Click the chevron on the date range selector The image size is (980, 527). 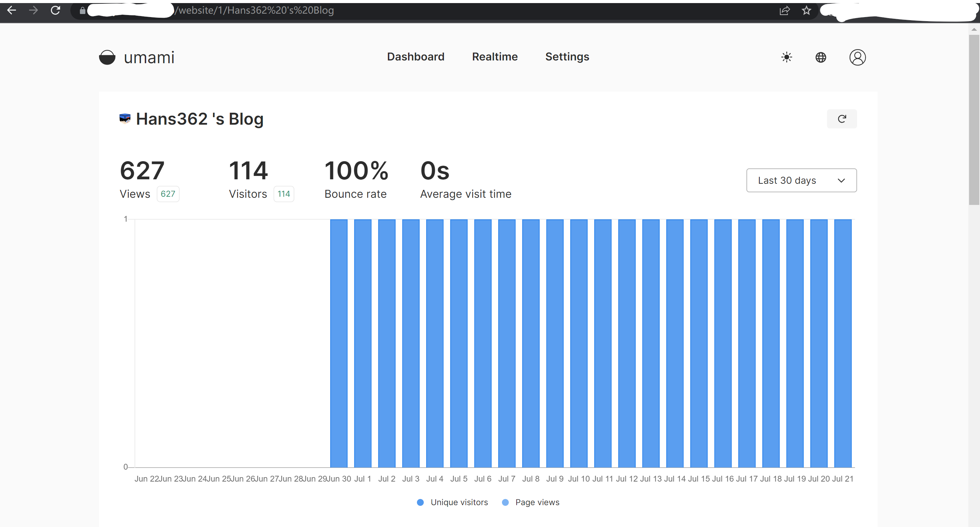tap(841, 180)
